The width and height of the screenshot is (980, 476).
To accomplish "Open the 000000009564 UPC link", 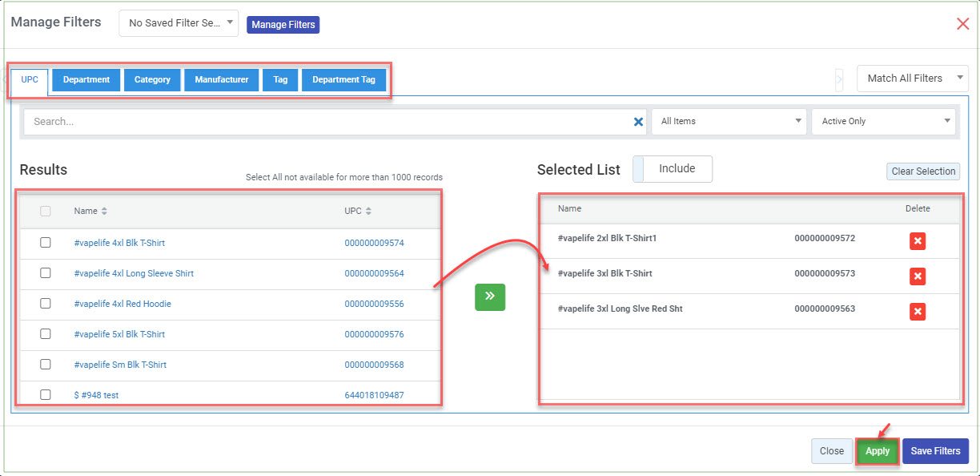I will [x=374, y=273].
